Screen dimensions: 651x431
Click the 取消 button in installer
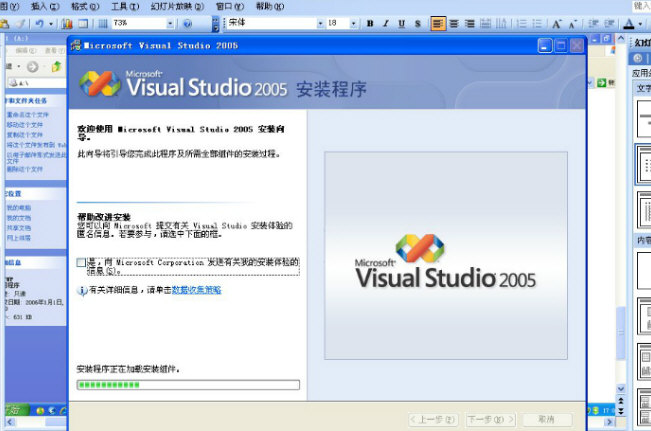tap(547, 420)
